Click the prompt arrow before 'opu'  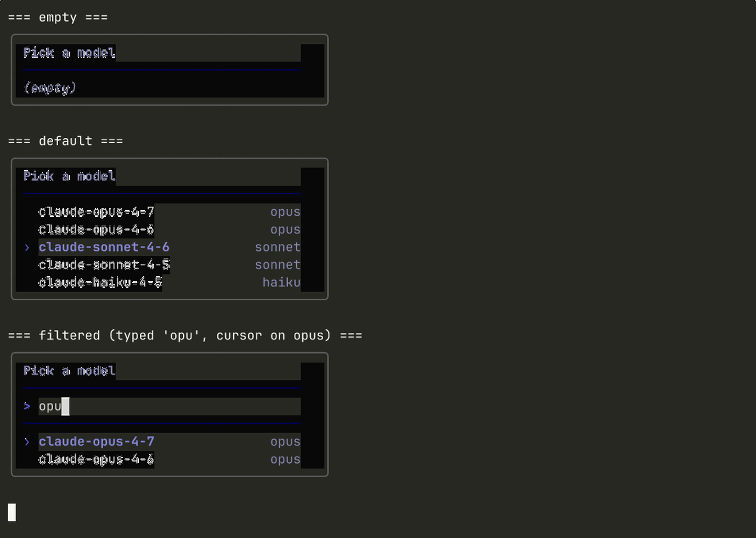pyautogui.click(x=27, y=406)
